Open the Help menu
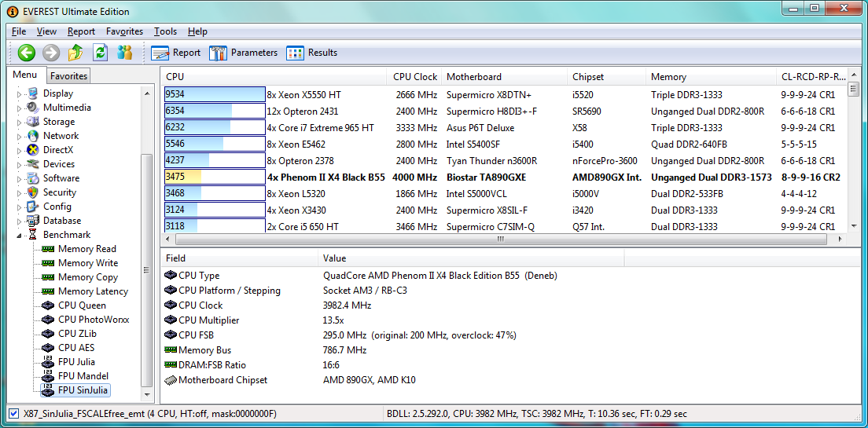This screenshot has height=428, width=868. (197, 31)
